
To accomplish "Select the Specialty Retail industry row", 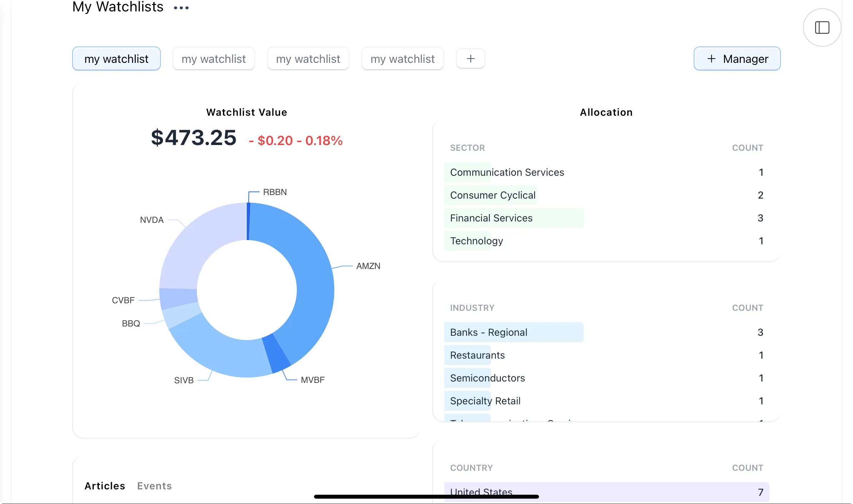I will click(x=607, y=401).
